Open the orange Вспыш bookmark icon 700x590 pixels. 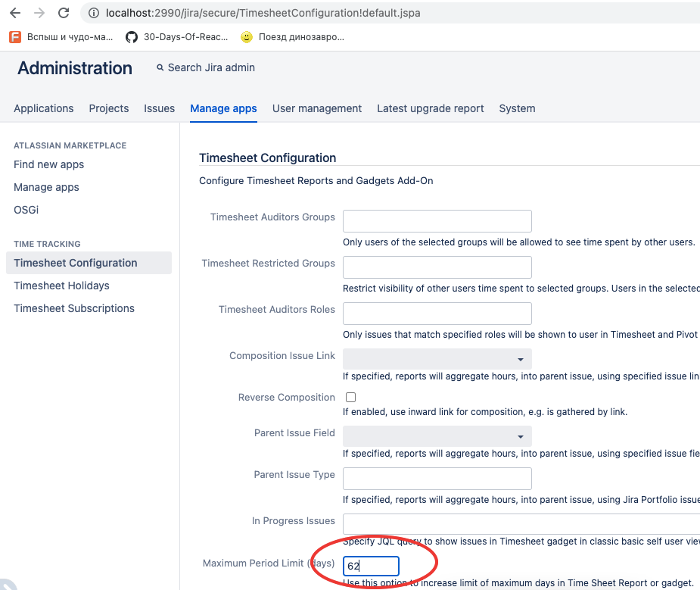15,37
